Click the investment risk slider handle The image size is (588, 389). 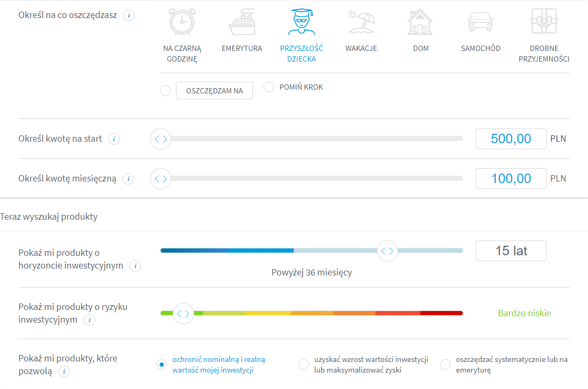coord(183,314)
